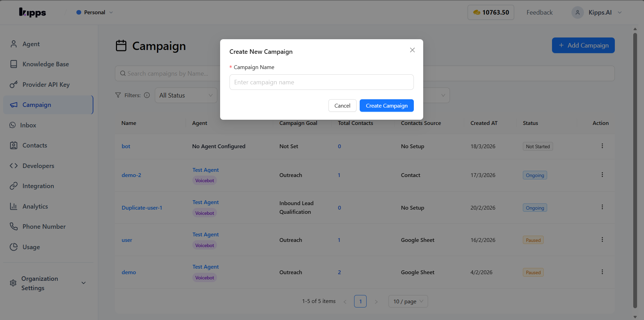
Task: Select page 1 in pagination
Action: 360,301
